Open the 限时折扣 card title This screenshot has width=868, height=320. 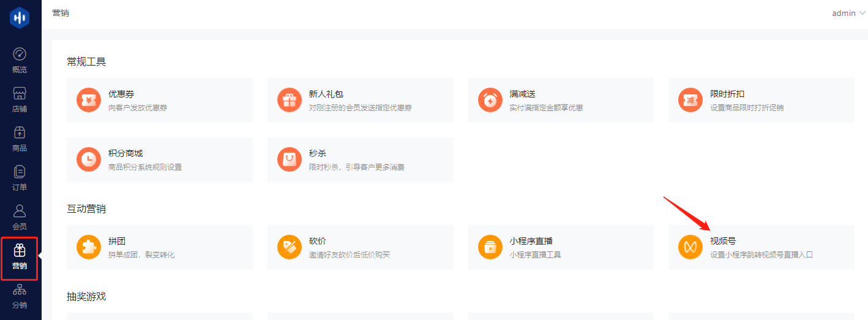coord(727,94)
